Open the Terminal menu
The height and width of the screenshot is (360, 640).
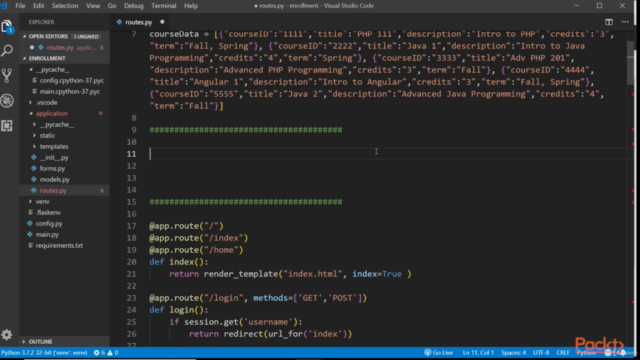click(x=163, y=6)
